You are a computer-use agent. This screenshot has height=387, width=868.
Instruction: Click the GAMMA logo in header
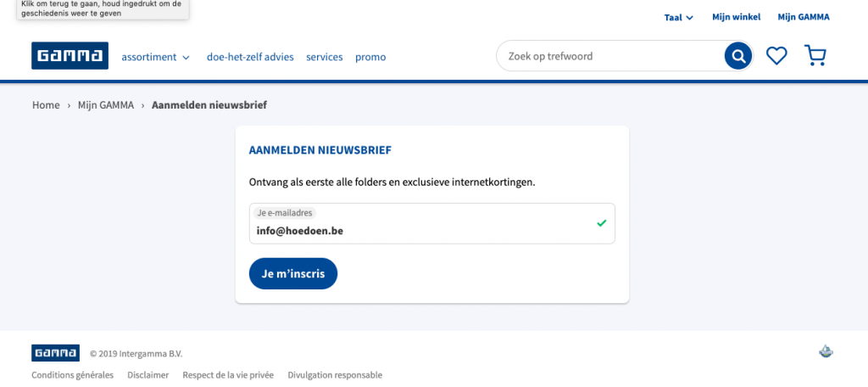pos(70,55)
